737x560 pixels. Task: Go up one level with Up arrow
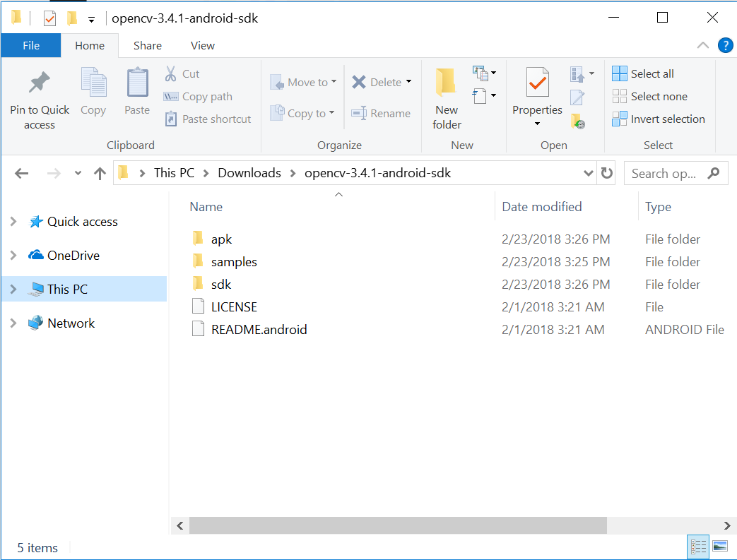tap(100, 173)
